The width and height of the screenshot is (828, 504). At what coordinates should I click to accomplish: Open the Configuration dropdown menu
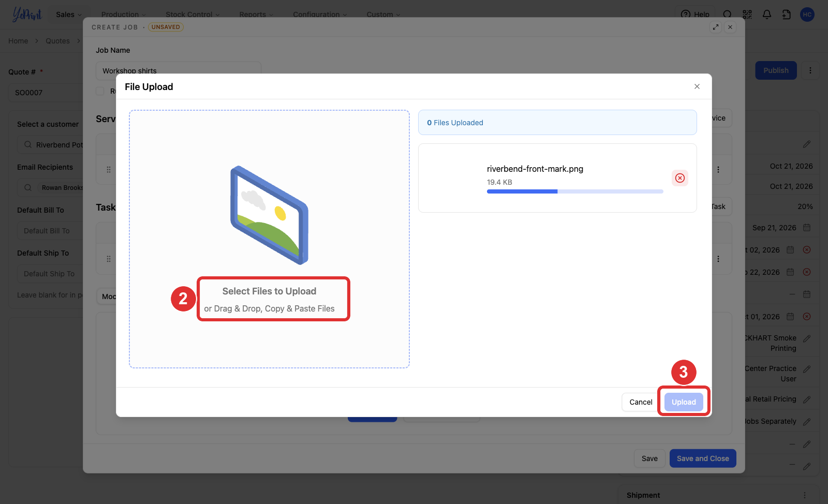pos(320,14)
